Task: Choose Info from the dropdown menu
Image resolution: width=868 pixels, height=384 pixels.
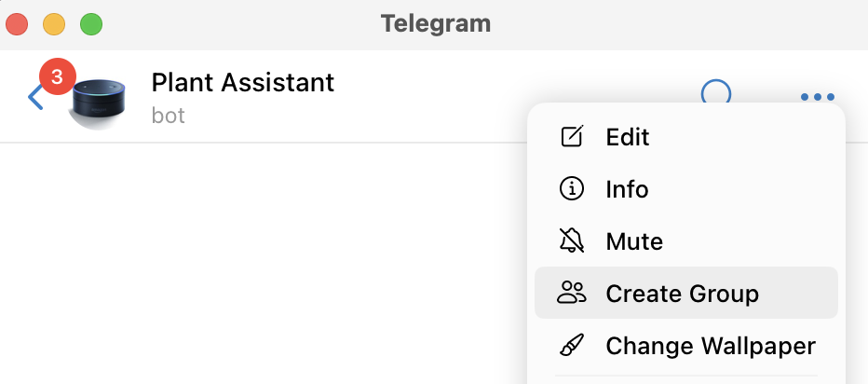Action: [x=627, y=189]
